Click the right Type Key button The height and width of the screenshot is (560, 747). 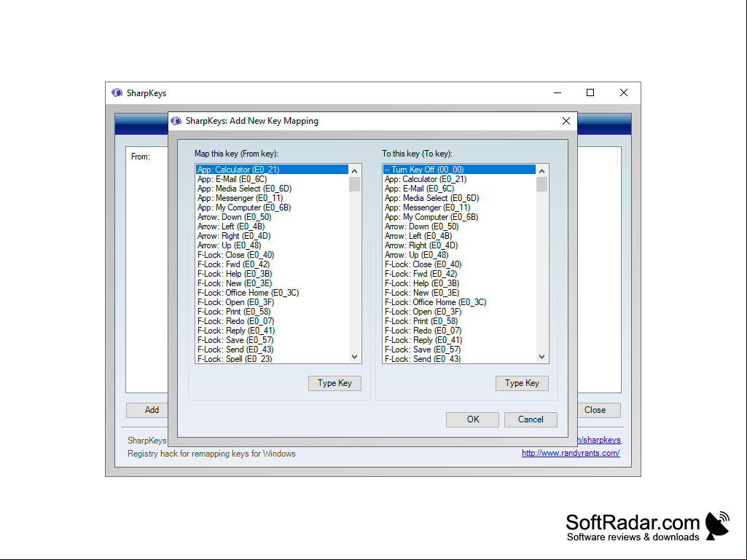(522, 383)
